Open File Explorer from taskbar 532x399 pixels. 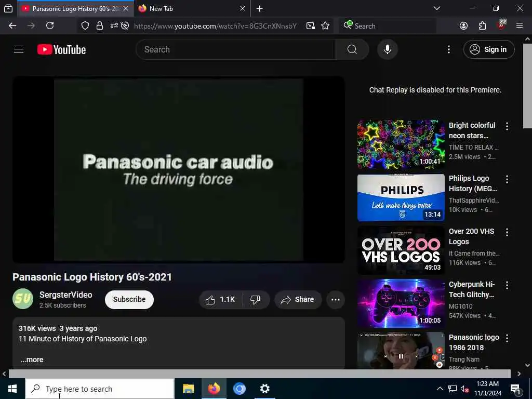point(188,389)
